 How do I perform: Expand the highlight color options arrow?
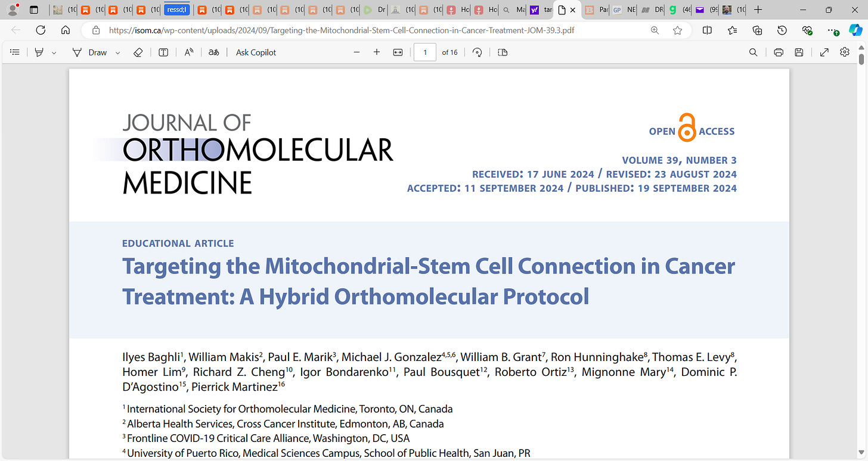54,52
